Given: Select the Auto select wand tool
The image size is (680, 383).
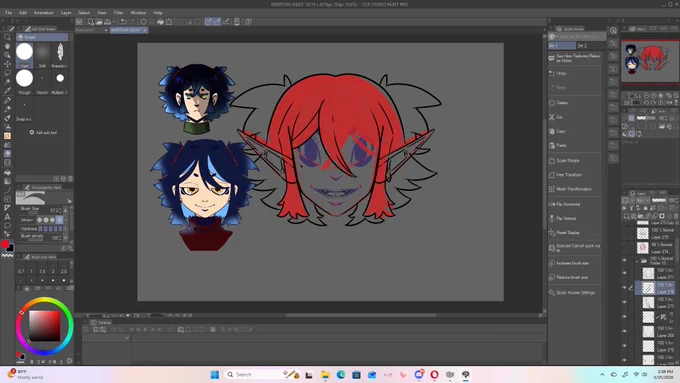Looking at the screenshot, I should tap(7, 82).
